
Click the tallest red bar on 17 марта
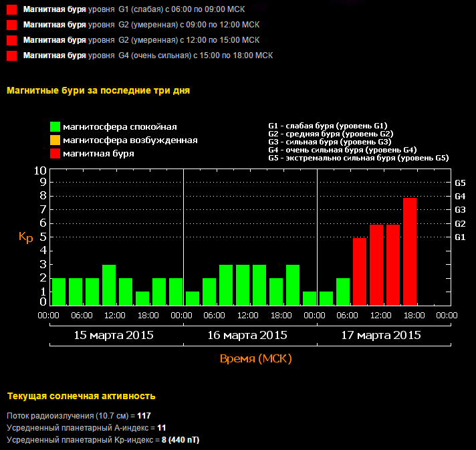(410, 251)
